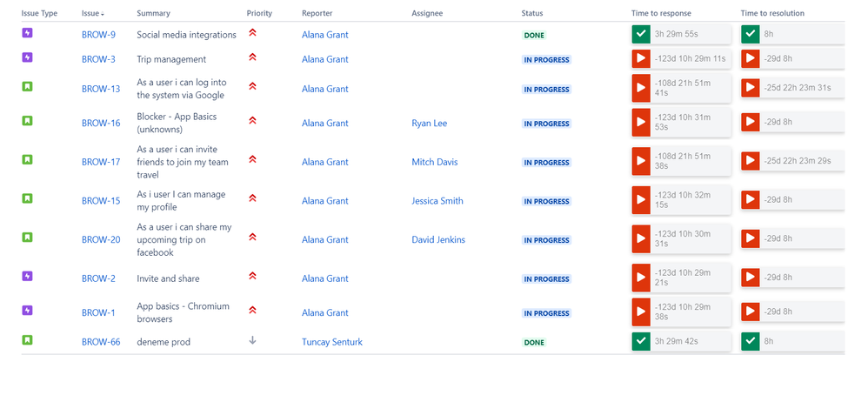868x409 pixels.
Task: Click the Assignee column header
Action: (427, 13)
